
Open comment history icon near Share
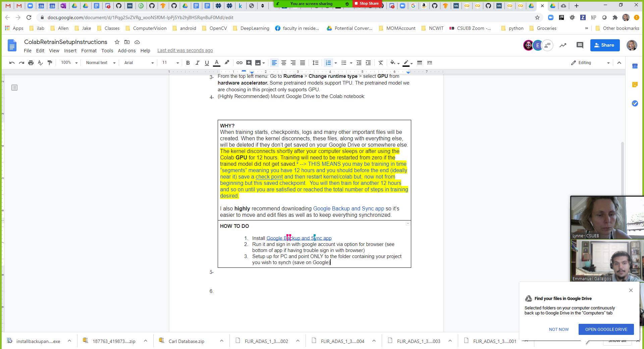click(580, 45)
